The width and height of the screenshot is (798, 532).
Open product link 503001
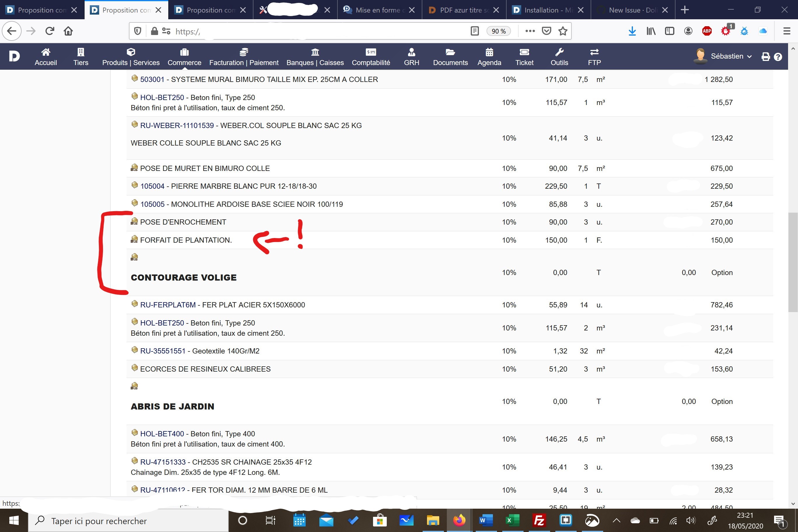tap(152, 79)
